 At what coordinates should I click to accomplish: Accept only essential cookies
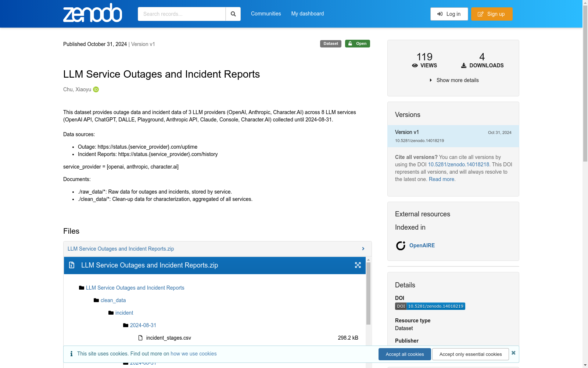(470, 354)
